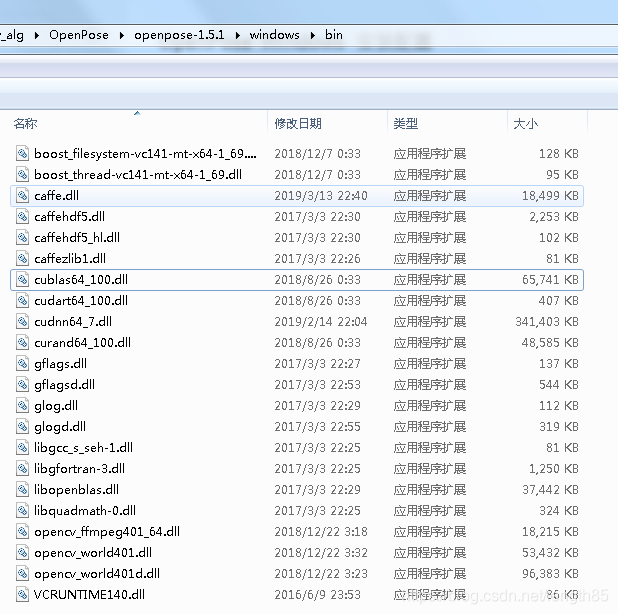Click the caffezlib1.dll file icon

(22, 259)
